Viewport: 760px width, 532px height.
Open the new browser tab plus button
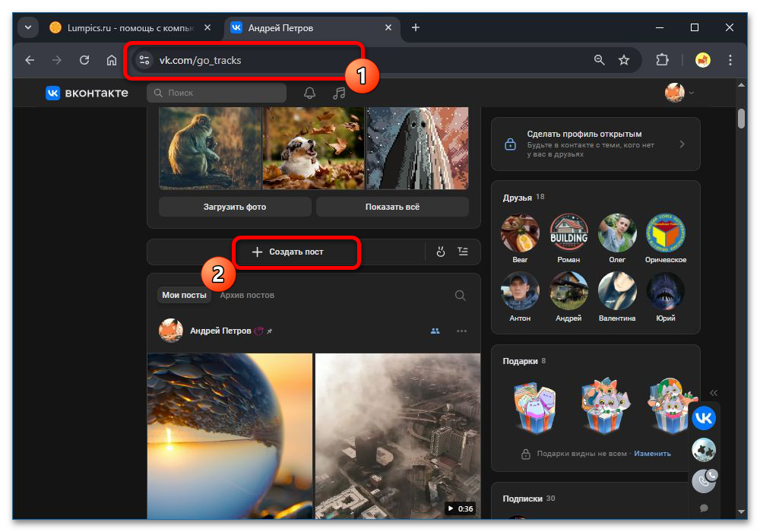[416, 27]
